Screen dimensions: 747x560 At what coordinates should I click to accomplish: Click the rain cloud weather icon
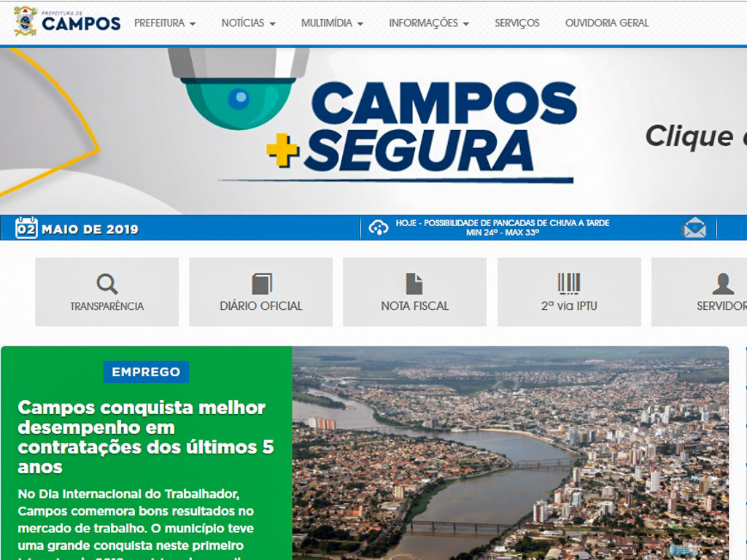(379, 228)
